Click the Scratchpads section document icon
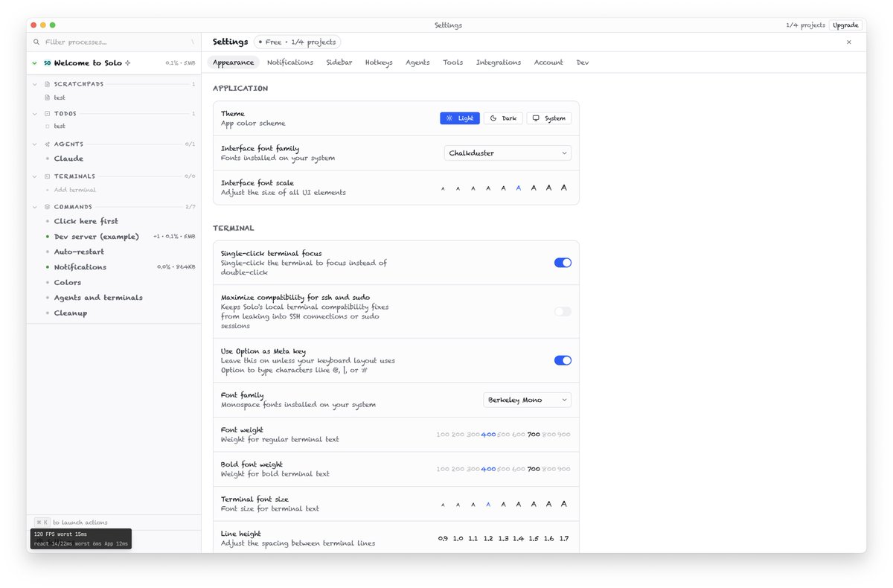 pyautogui.click(x=48, y=84)
